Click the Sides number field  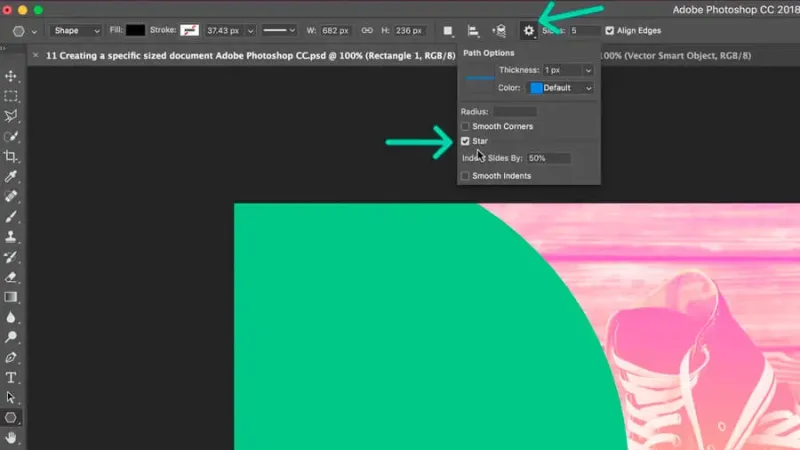[x=585, y=31]
